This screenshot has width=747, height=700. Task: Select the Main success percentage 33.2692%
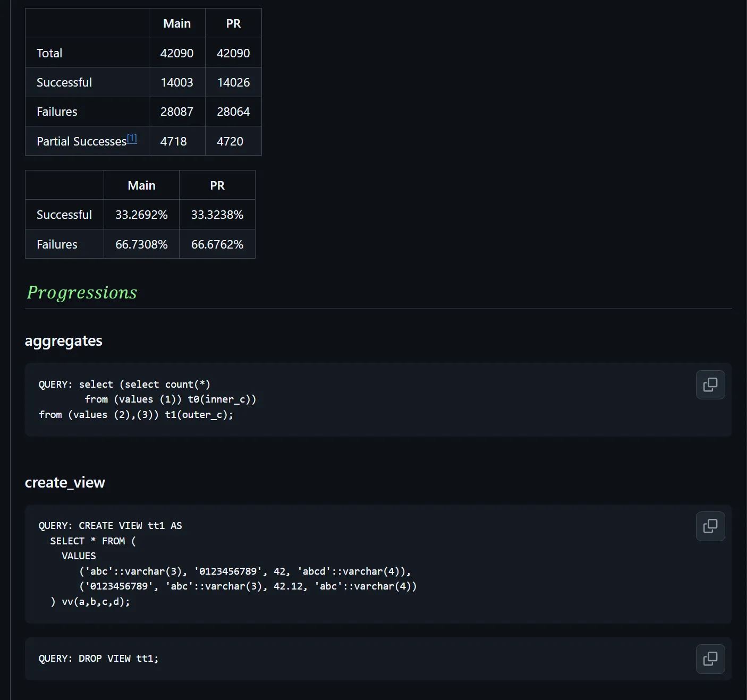141,215
